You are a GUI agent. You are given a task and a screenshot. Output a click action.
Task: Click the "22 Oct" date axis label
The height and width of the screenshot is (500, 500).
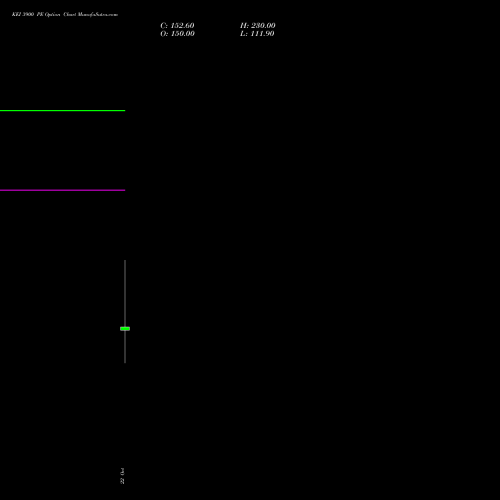[x=122, y=476]
